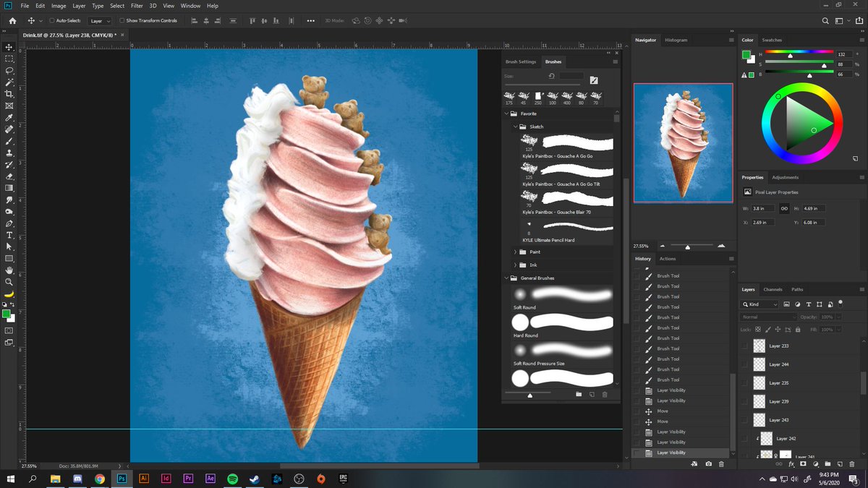The width and height of the screenshot is (868, 488).
Task: Toggle visibility of Layer 244
Action: click(x=745, y=364)
